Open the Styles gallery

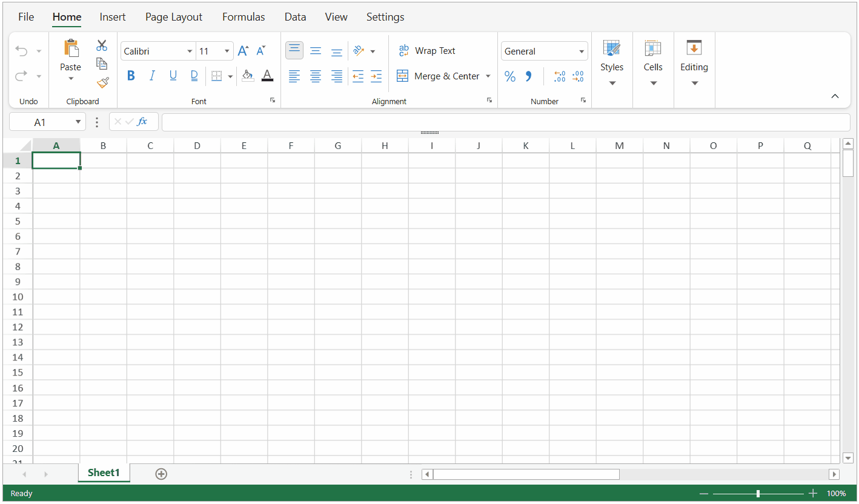[x=612, y=63]
